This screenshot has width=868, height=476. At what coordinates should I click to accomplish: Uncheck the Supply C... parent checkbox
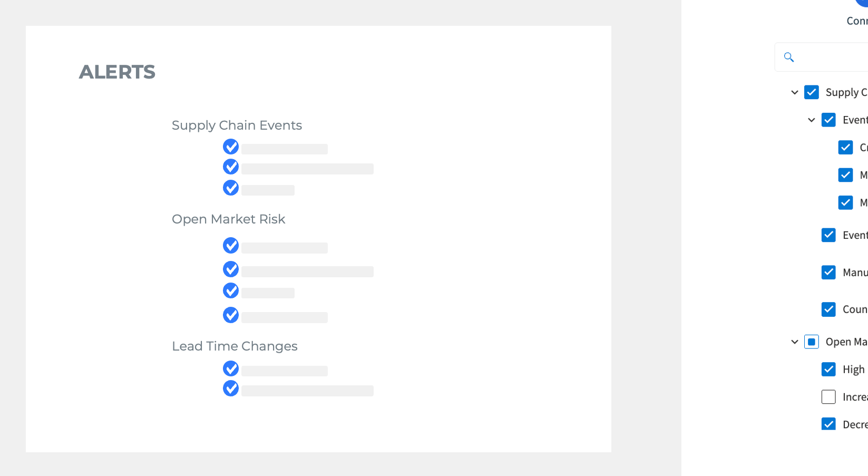coord(812,92)
